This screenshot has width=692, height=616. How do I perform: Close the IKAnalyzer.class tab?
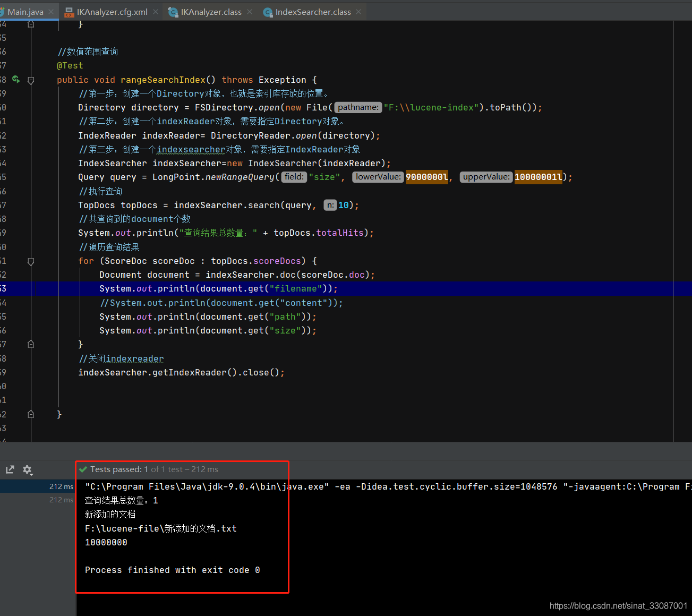250,12
